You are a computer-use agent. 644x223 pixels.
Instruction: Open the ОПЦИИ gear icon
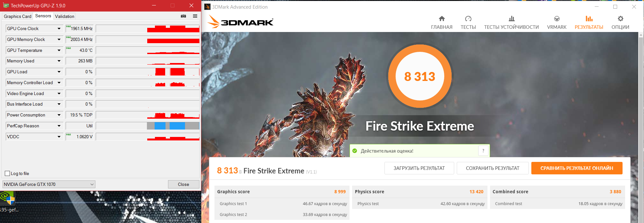coord(620,19)
